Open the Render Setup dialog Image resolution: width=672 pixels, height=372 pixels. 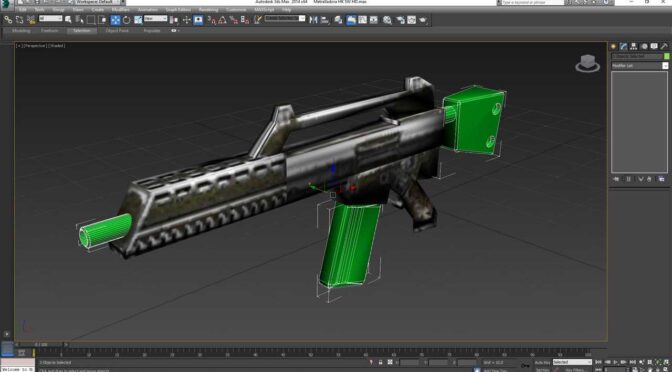pos(400,20)
